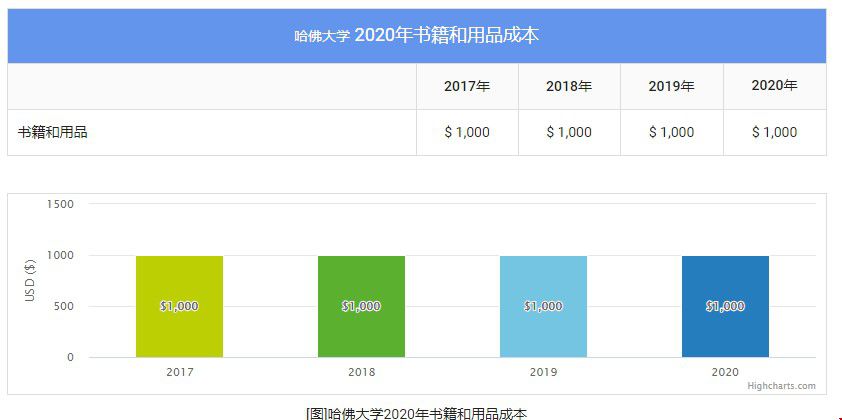Click the 2017年 column header

(467, 86)
